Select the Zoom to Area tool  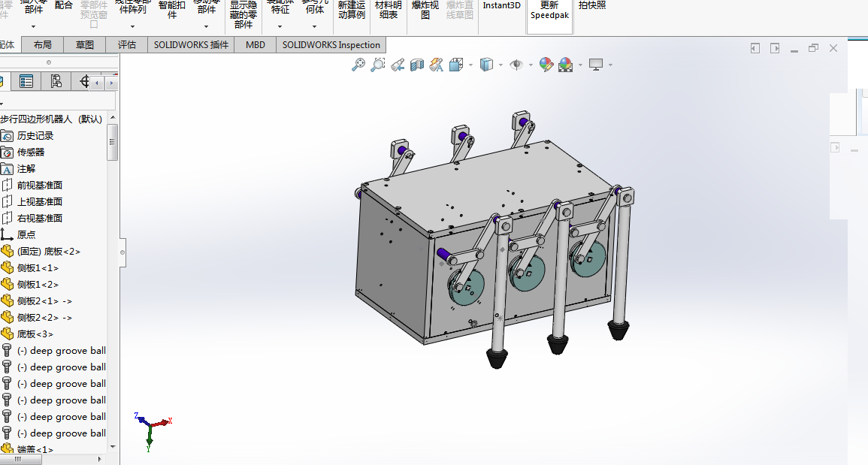378,65
